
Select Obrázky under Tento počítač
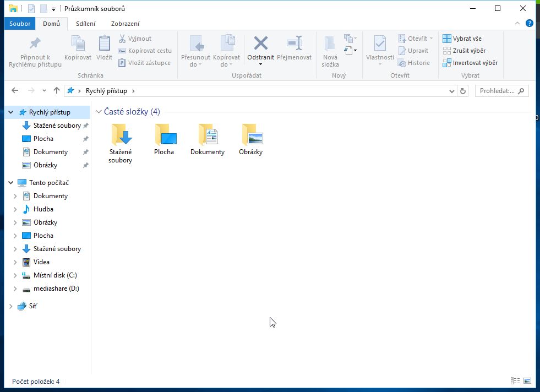pos(46,222)
